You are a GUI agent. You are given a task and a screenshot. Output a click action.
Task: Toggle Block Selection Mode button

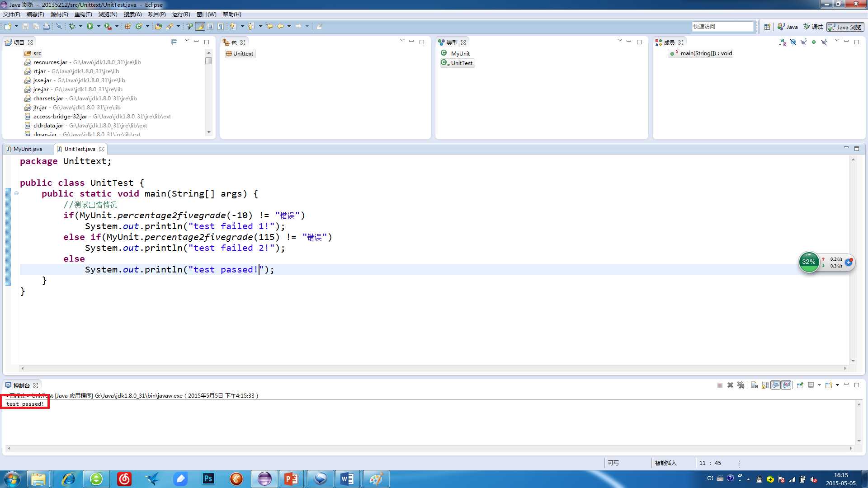tap(210, 26)
